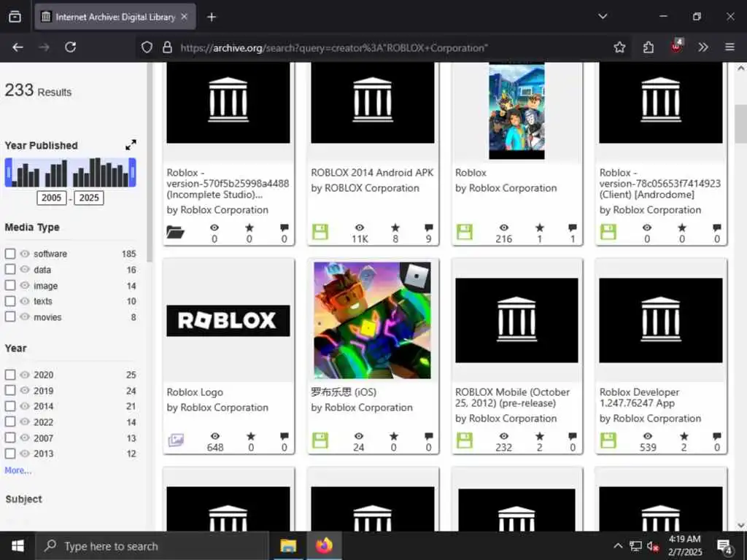The image size is (747, 560).
Task: Click the site security padlock icon
Action: 167,47
